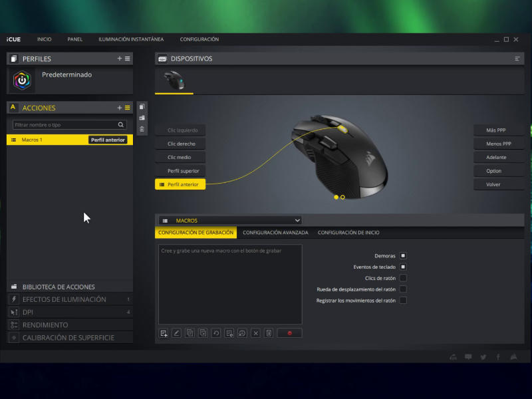
Task: Click the Predeterminado profile name
Action: point(67,74)
